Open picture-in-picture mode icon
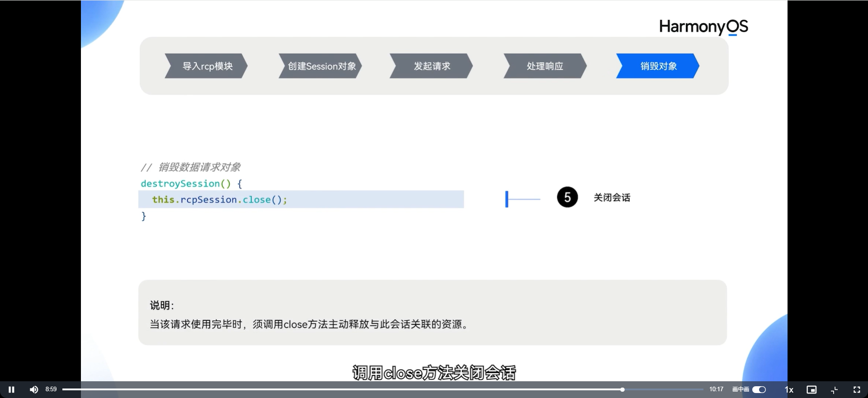 (811, 389)
